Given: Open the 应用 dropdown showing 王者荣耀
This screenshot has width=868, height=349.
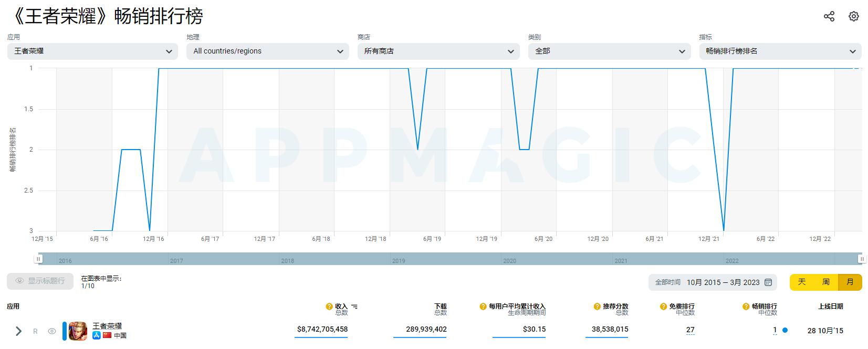Looking at the screenshot, I should 92,51.
